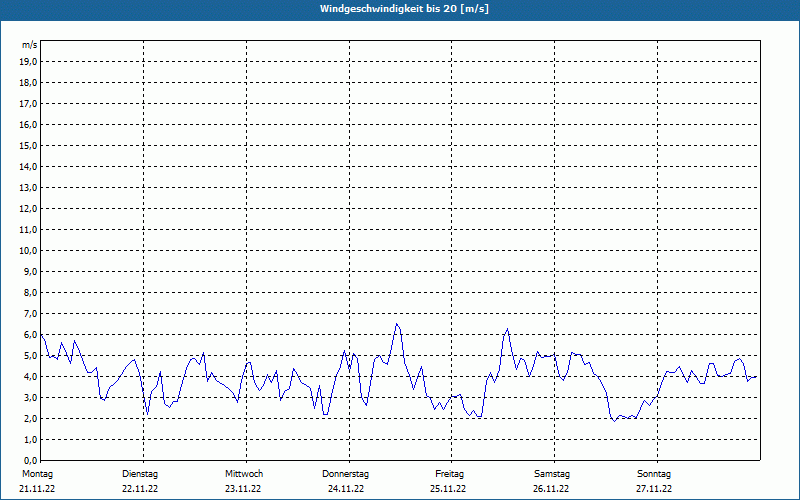The height and width of the screenshot is (500, 800).
Task: Click the 8,0 y-axis label
Action: pyautogui.click(x=31, y=292)
